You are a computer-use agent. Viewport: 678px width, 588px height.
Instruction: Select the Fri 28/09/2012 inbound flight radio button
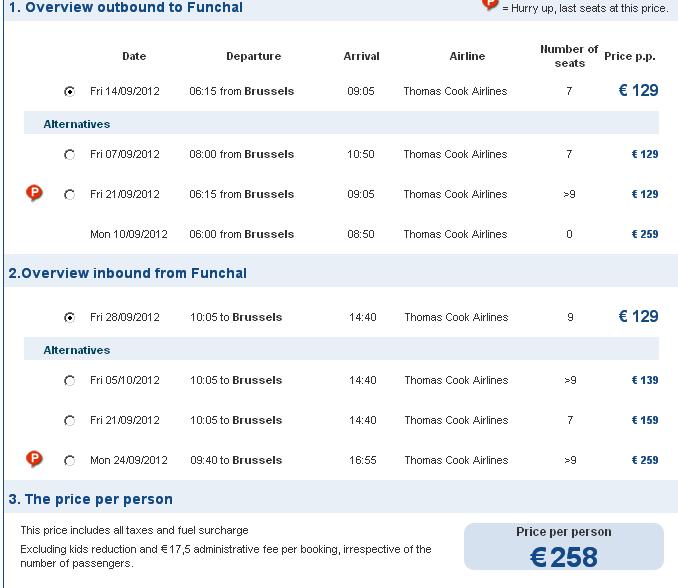[69, 318]
